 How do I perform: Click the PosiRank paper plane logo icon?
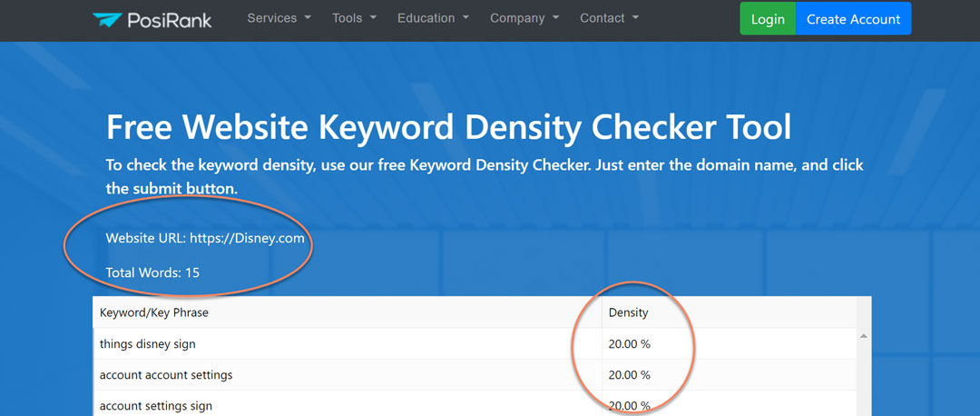(x=108, y=19)
